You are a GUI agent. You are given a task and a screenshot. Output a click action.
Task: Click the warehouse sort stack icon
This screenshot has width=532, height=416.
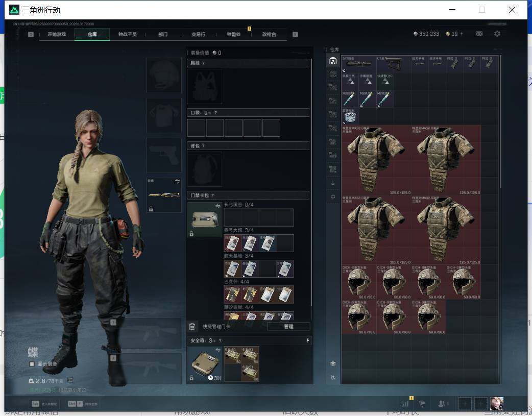333,363
